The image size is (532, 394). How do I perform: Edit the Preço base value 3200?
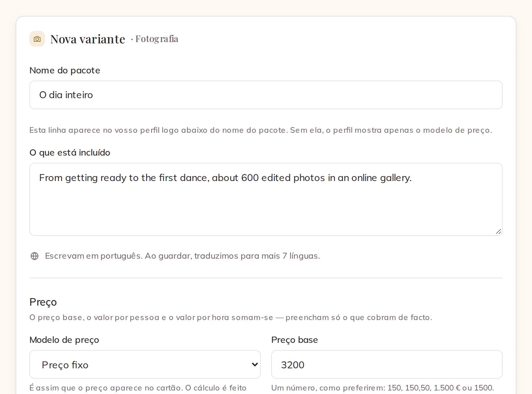tap(387, 364)
